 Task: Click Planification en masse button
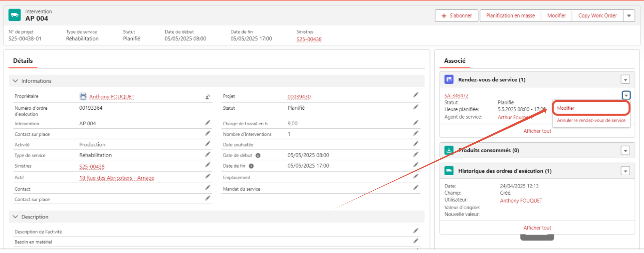(x=510, y=16)
